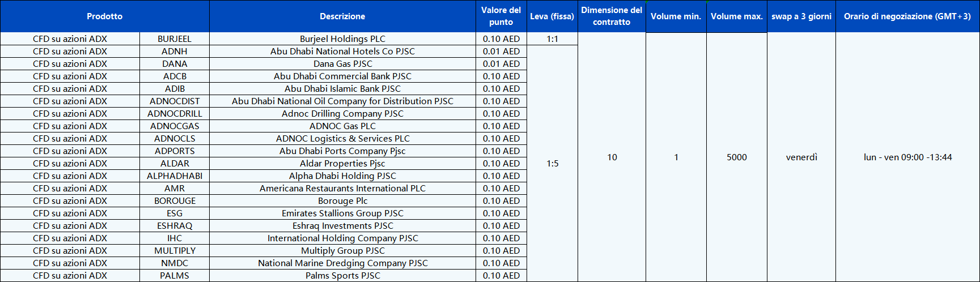Click the Volume max. header
Viewport: 980px width, 282px height.
pos(737,16)
